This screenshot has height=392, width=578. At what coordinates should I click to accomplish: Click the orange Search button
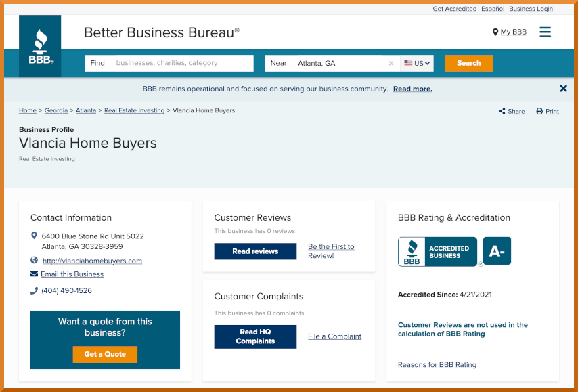tap(469, 63)
